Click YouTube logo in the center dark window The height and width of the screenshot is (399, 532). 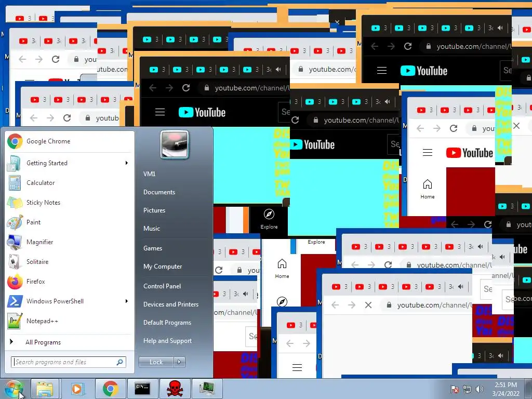click(x=202, y=112)
